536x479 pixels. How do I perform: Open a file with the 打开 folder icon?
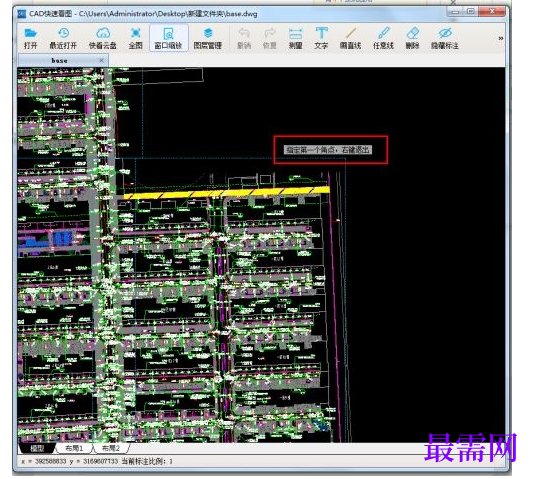[x=30, y=38]
